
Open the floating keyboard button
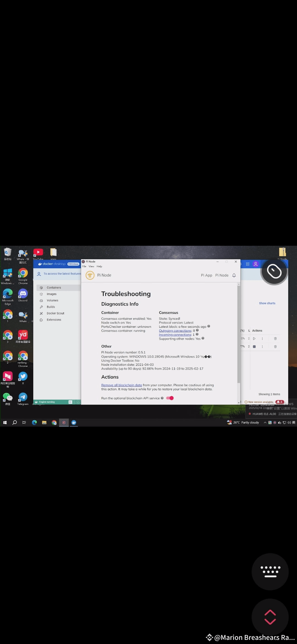click(270, 572)
